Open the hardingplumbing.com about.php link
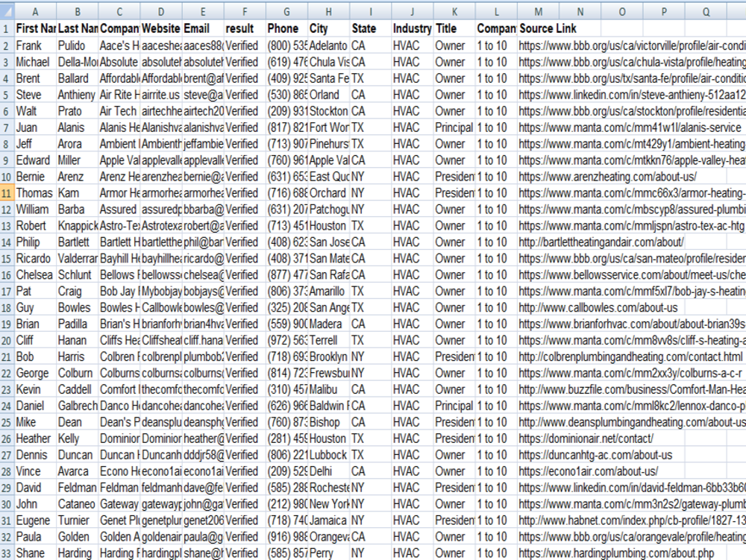Image resolution: width=746 pixels, height=560 pixels. (616, 553)
